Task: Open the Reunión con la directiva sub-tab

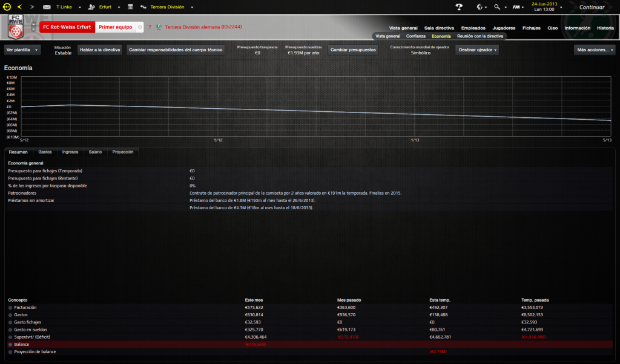Action: (x=480, y=36)
